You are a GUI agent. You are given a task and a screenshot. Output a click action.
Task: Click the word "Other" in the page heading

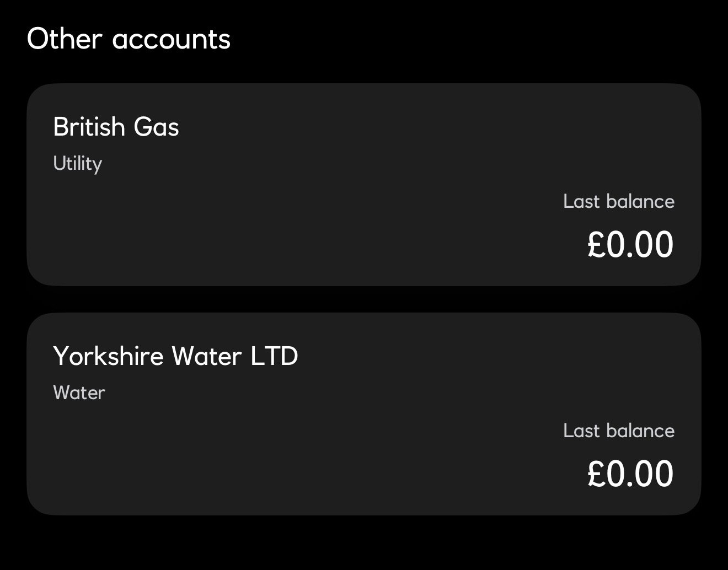[65, 39]
